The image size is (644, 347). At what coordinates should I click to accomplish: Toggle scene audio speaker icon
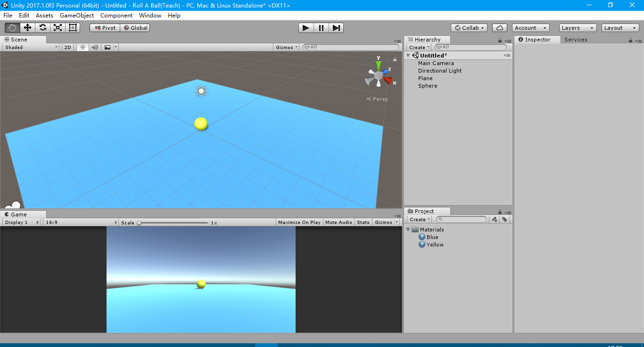(x=95, y=47)
